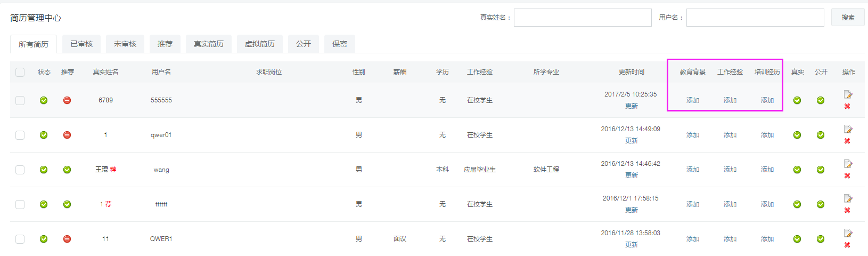Screen dimensions: 868x256
Task: Click the real green check for qwer01
Action: pyautogui.click(x=797, y=135)
